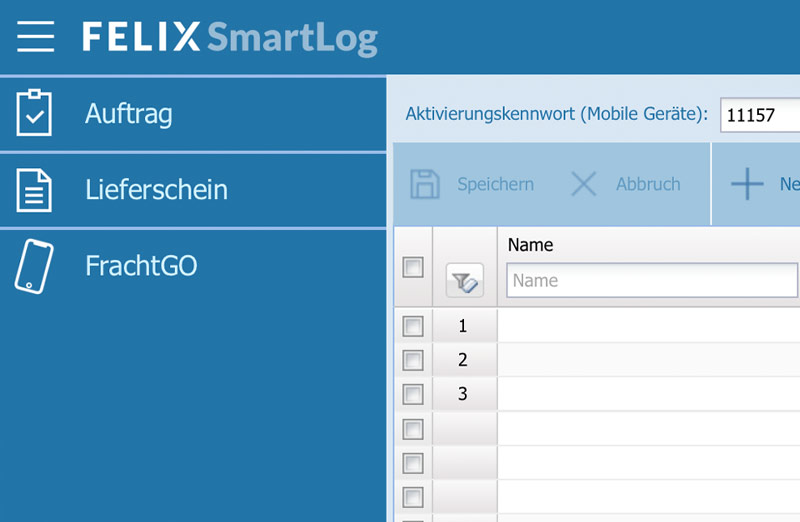800x522 pixels.
Task: Click the Abbruch X icon
Action: (583, 184)
